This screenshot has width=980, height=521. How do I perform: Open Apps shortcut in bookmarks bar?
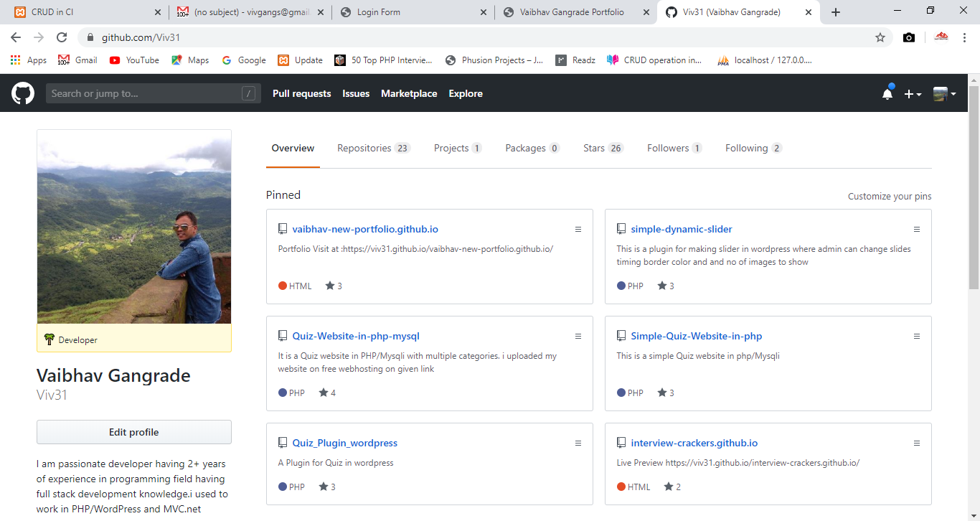(x=29, y=60)
